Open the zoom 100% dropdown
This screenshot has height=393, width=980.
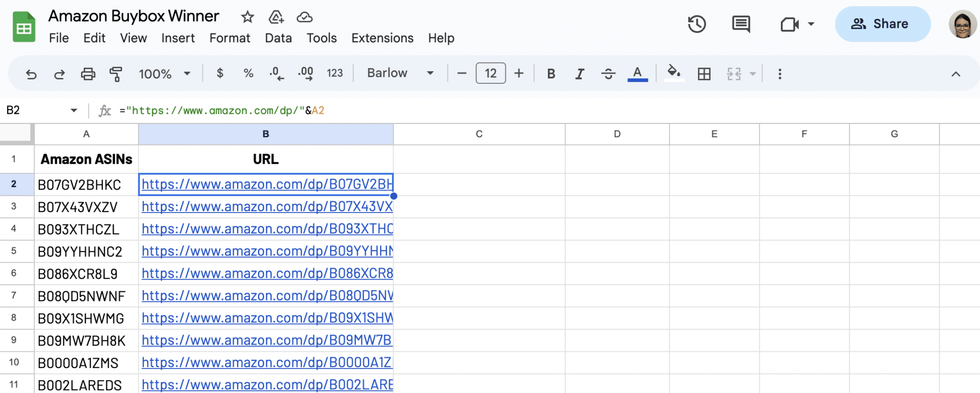[164, 74]
